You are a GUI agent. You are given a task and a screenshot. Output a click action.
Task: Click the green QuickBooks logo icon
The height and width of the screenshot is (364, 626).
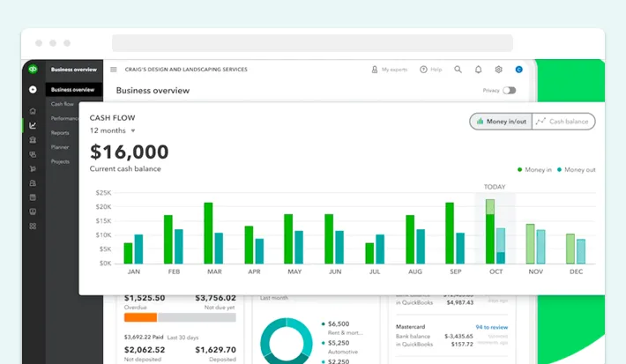[x=33, y=69]
